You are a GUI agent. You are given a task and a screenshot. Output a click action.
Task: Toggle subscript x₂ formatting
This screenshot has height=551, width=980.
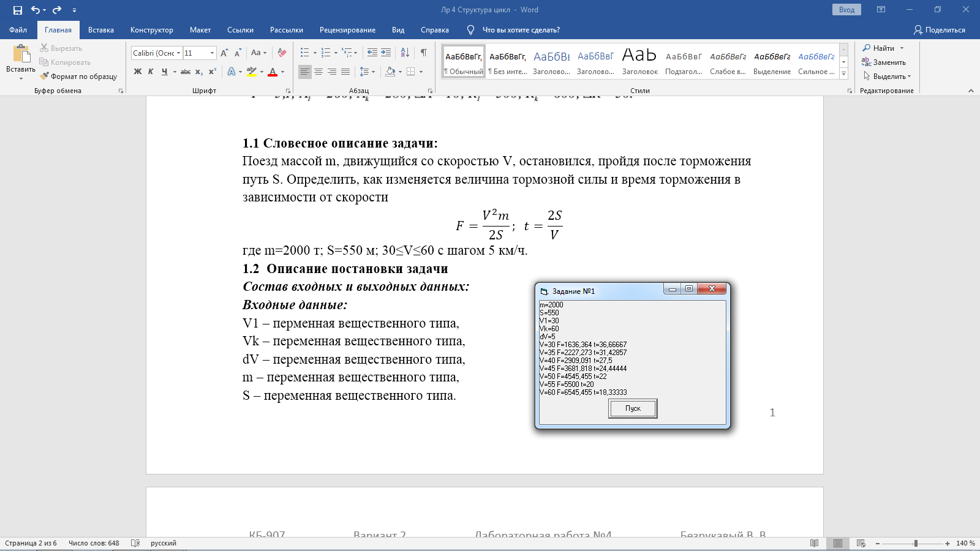[199, 72]
